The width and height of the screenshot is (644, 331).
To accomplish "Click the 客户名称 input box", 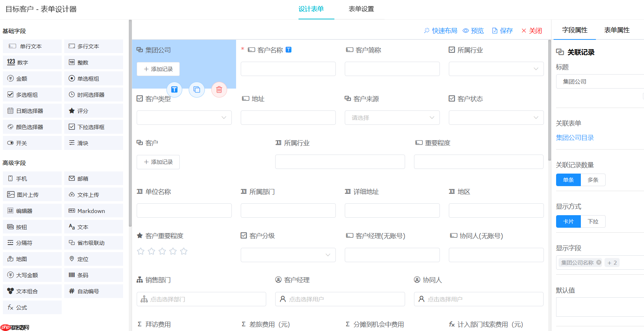I will pyautogui.click(x=288, y=68).
